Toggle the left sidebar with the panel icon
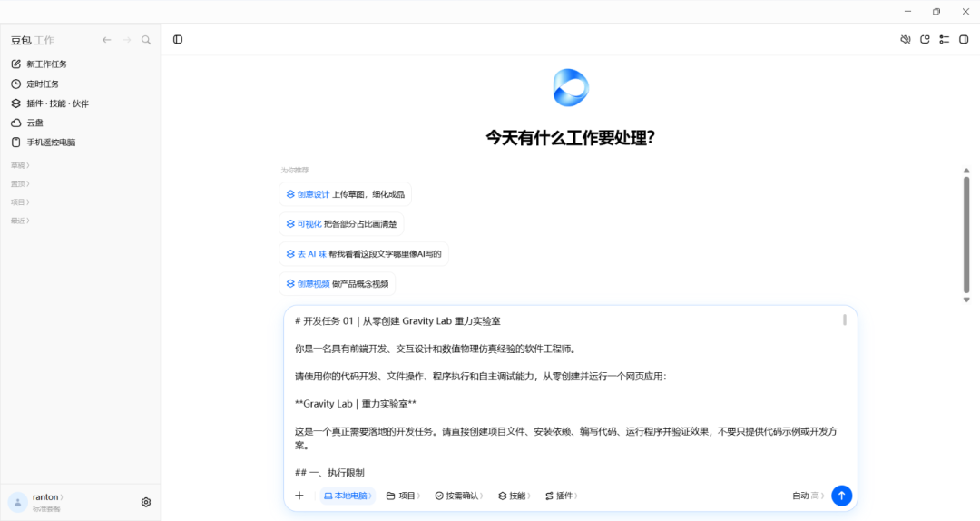Screen dimensions: 980x521 pos(178,39)
